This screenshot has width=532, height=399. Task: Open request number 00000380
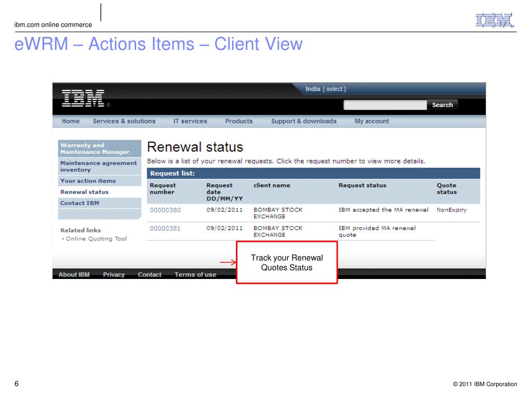coord(165,210)
